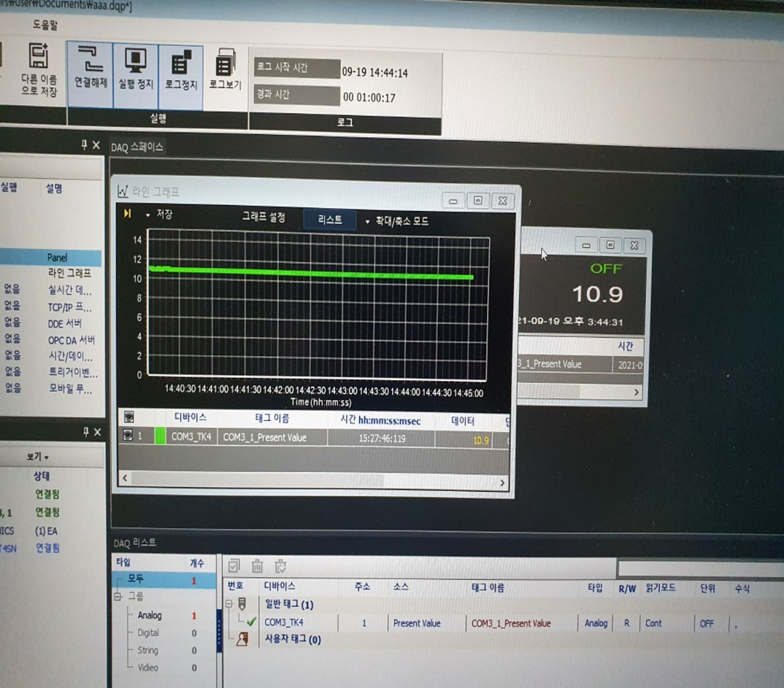Open the 저장 dropdown arrow in graph

pyautogui.click(x=147, y=215)
